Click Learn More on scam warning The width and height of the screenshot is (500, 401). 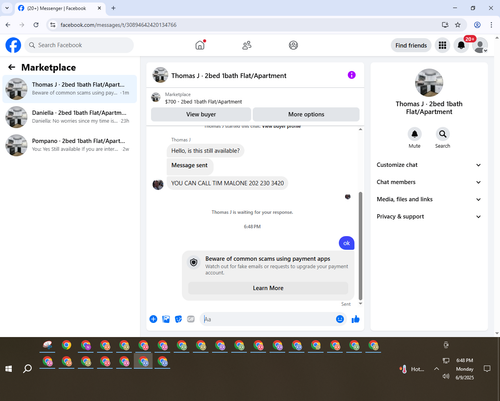pyautogui.click(x=268, y=288)
